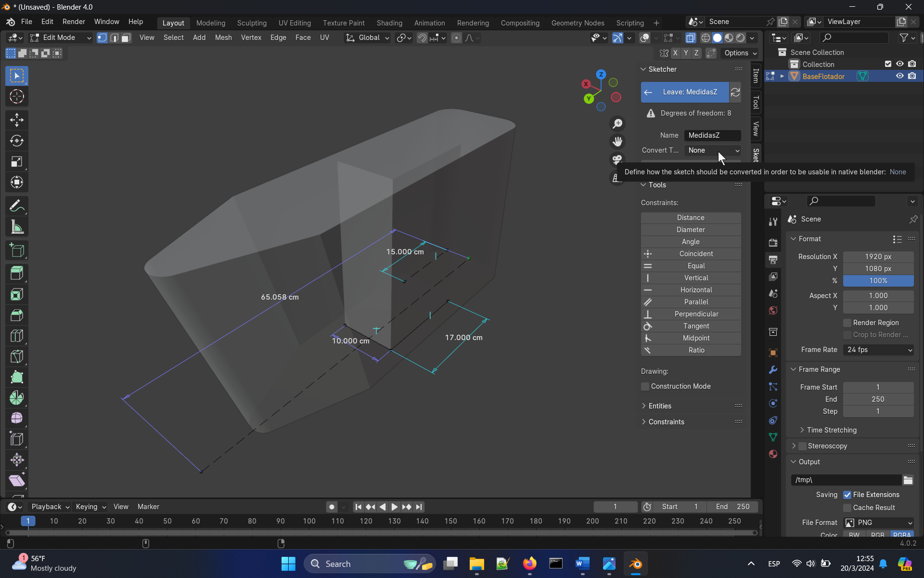
Task: Activate the Measure tool
Action: pyautogui.click(x=17, y=227)
